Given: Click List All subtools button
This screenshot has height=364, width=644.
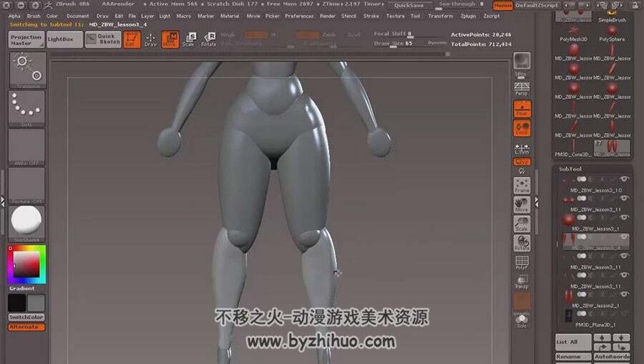Looking at the screenshot, I should (x=573, y=342).
